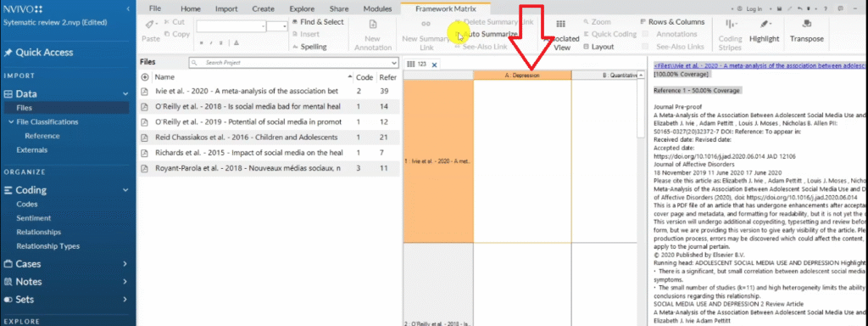This screenshot has width=868, height=326.
Task: Click the add file plus icon beside Name
Action: tap(145, 77)
